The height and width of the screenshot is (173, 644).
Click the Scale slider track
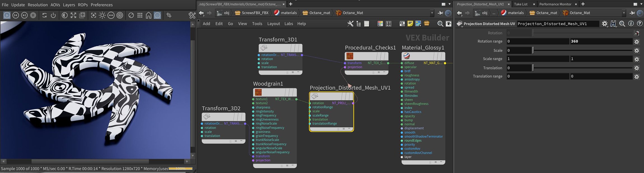click(x=582, y=50)
